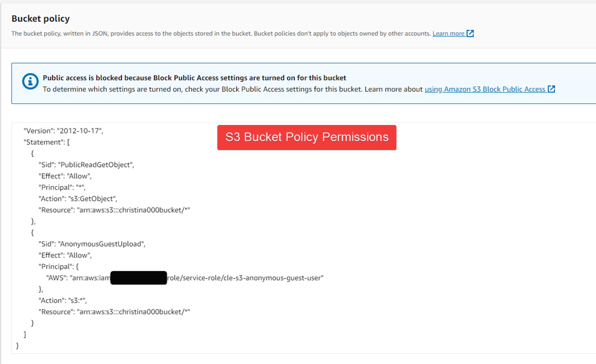Click "Effect": "Allow" under AnonymousGuestUpload

(65, 255)
